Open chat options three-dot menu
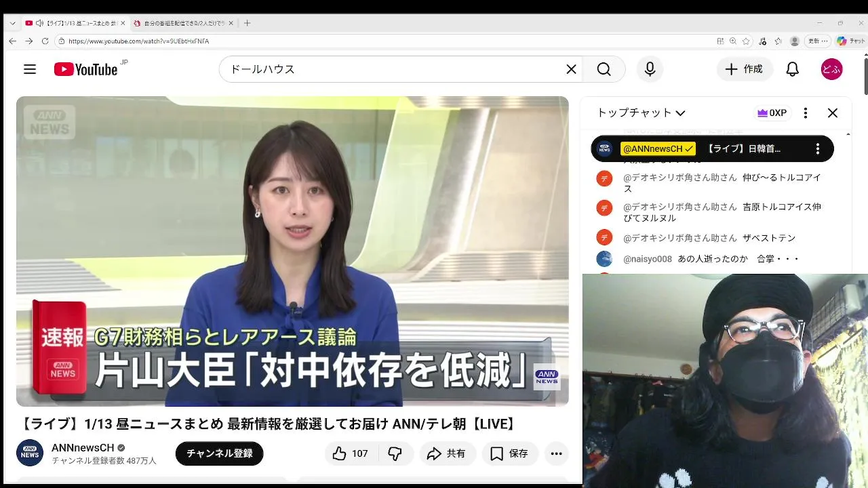This screenshot has width=868, height=488. [x=806, y=113]
